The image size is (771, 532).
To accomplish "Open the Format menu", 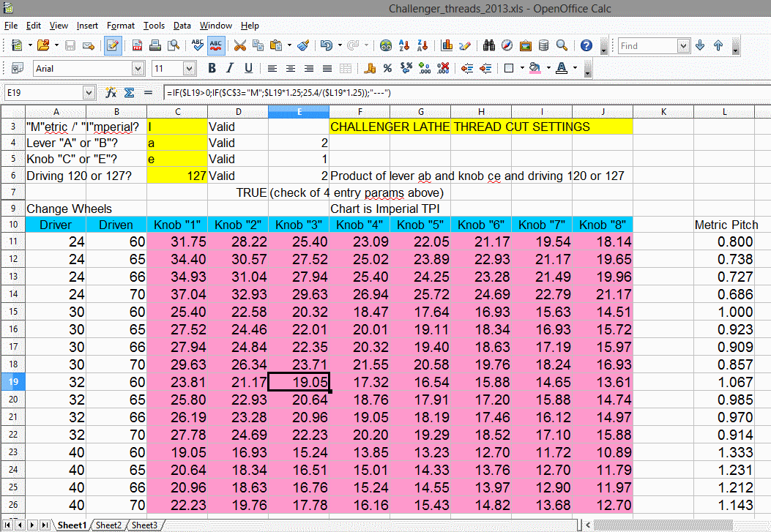I will point(121,26).
